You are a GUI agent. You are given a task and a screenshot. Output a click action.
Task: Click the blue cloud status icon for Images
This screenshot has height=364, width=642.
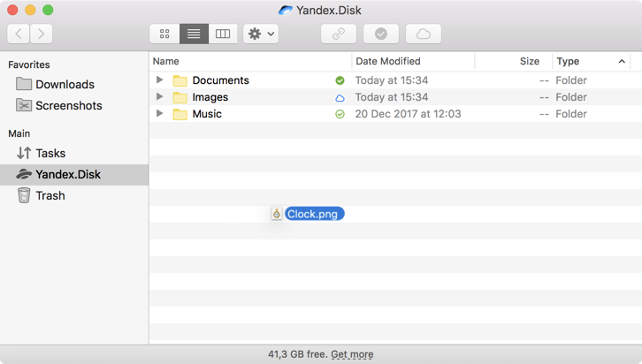(x=340, y=97)
